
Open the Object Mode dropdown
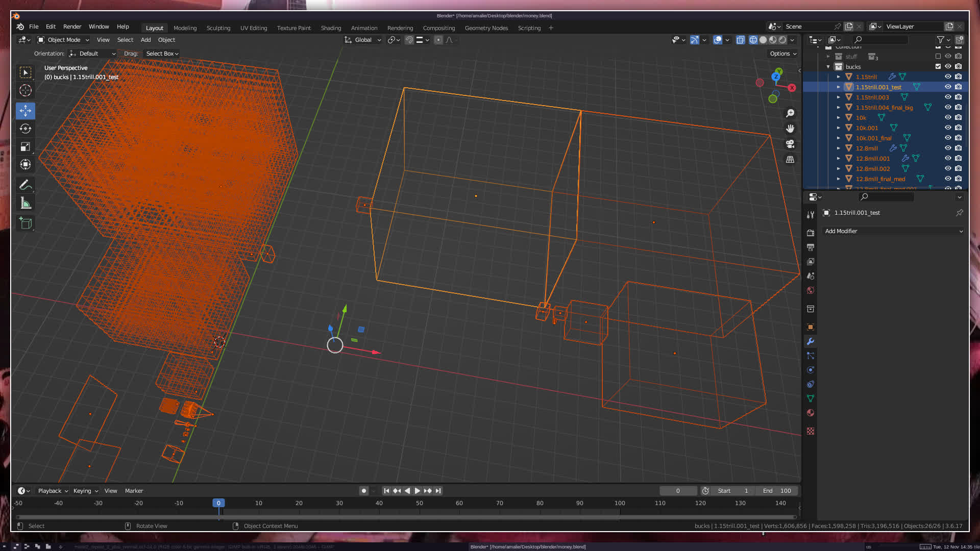pos(63,40)
